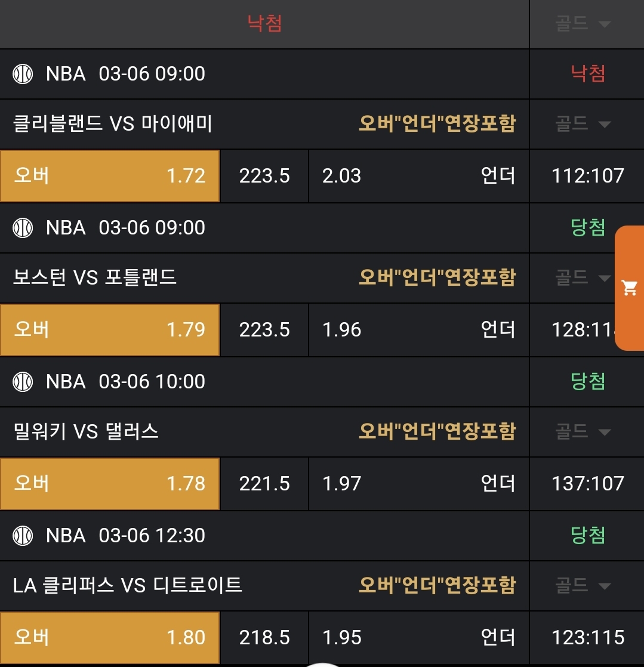Select 오버 1.80 for LA Clippers vs Detroit
The width and height of the screenshot is (644, 667).
tap(110, 638)
